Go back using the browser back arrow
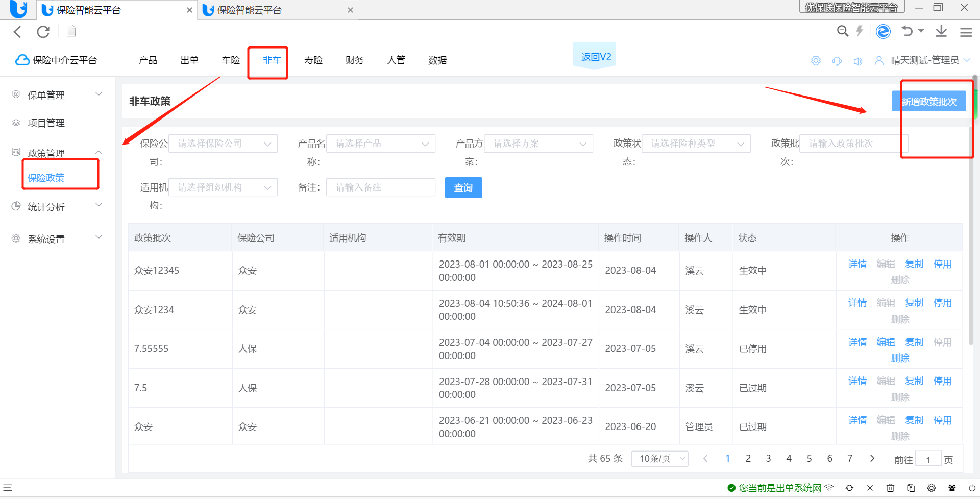The width and height of the screenshot is (980, 499). click(x=17, y=32)
